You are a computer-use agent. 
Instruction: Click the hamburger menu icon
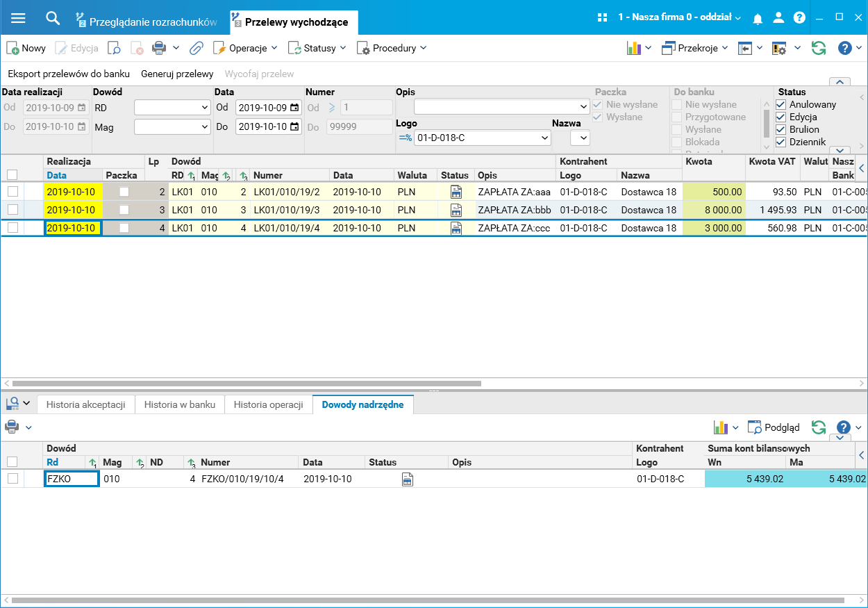pyautogui.click(x=18, y=18)
